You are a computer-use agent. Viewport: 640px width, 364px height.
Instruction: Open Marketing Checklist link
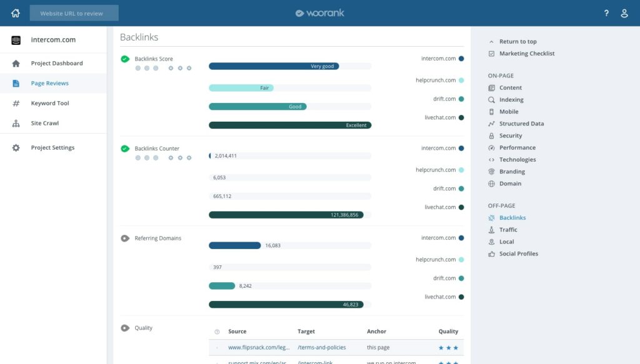tap(526, 54)
